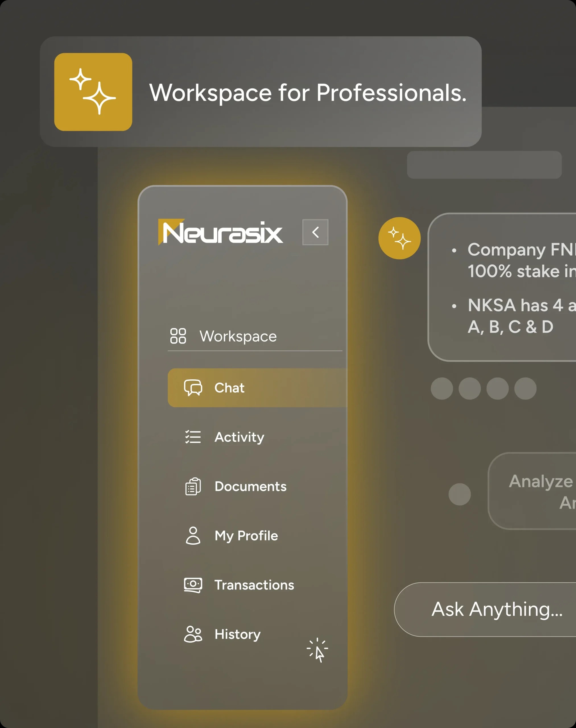Open the Activity page

tap(240, 437)
